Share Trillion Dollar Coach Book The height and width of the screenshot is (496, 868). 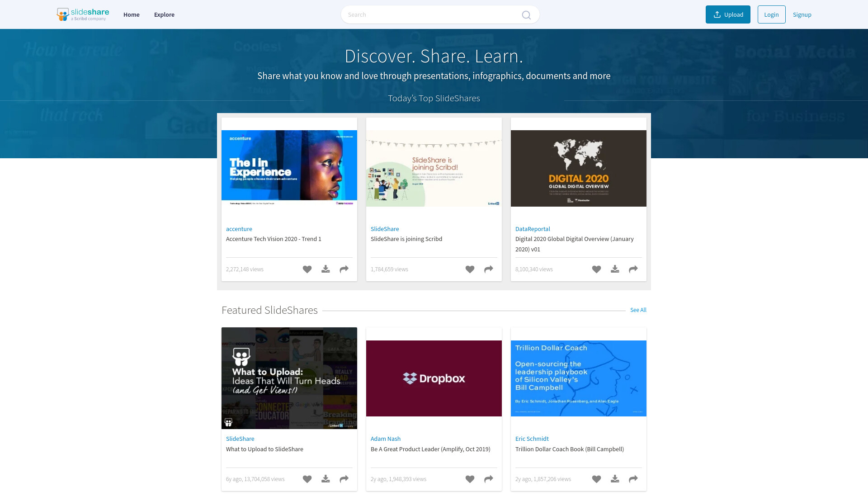pos(633,479)
